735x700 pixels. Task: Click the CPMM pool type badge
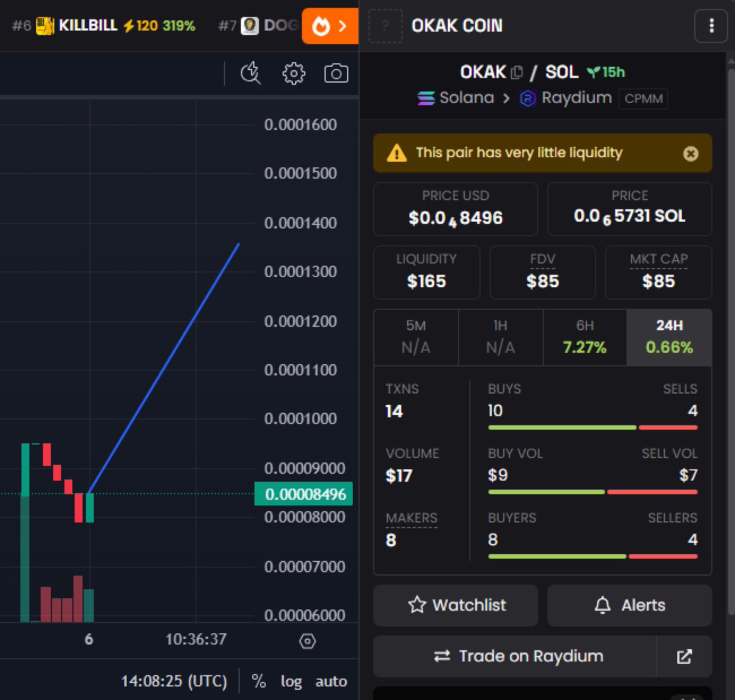point(643,99)
